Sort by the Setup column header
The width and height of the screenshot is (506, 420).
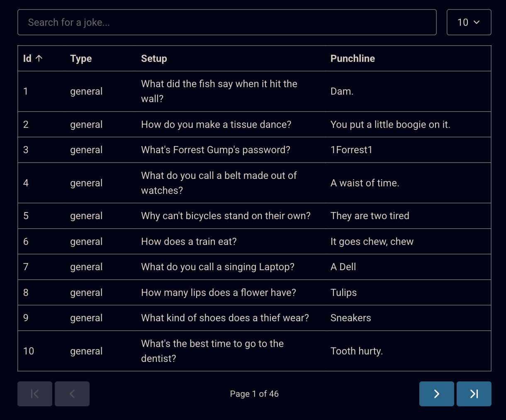(154, 59)
